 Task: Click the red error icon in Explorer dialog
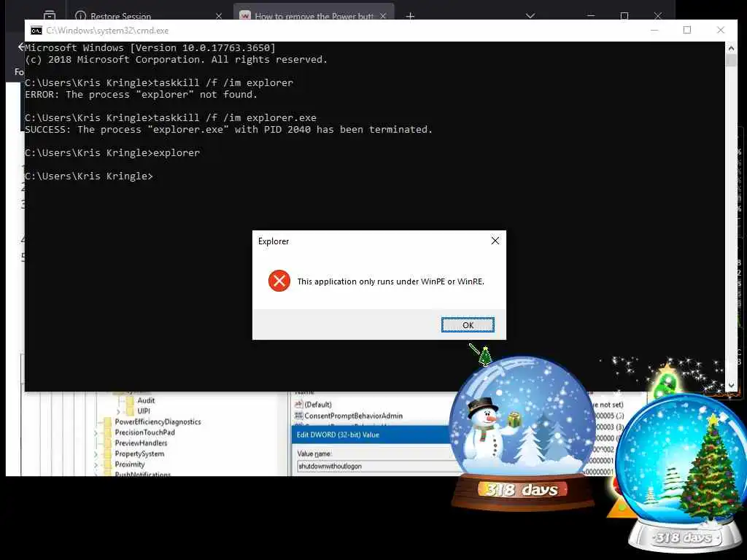pyautogui.click(x=279, y=281)
